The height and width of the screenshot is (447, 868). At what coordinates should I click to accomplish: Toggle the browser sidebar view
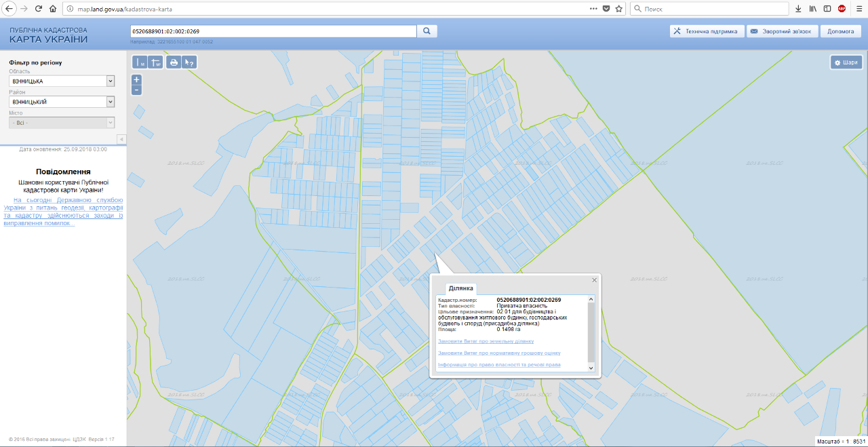click(x=827, y=9)
